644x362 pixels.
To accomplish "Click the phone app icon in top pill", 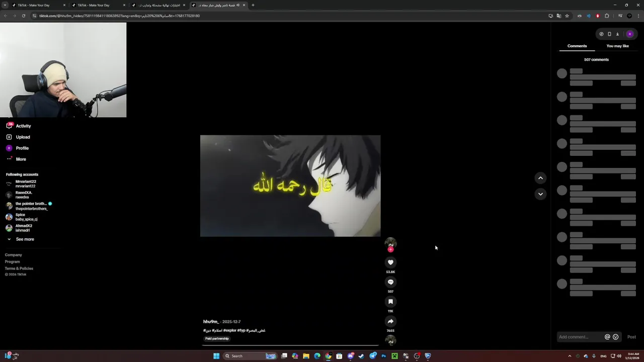I will (609, 34).
